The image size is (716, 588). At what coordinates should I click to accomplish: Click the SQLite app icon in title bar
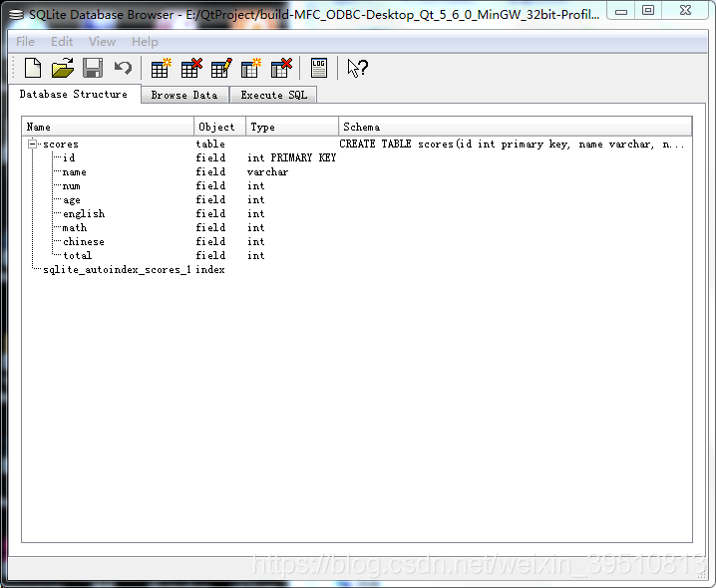click(x=16, y=15)
